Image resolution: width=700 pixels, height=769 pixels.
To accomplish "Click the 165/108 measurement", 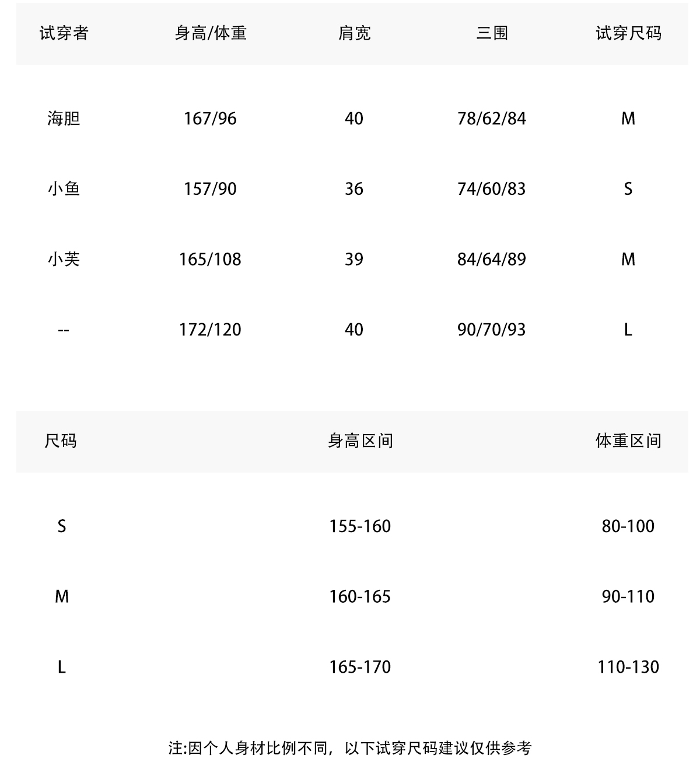I will pos(210,259).
